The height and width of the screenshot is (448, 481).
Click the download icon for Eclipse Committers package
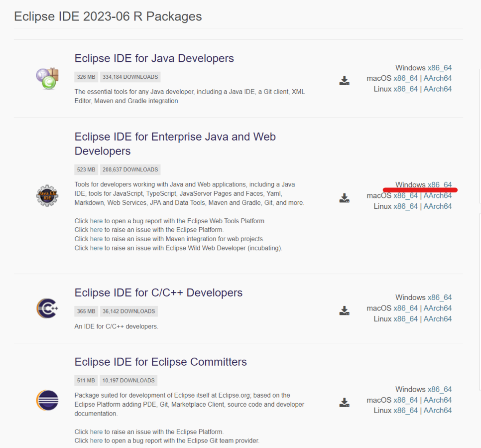coord(344,402)
